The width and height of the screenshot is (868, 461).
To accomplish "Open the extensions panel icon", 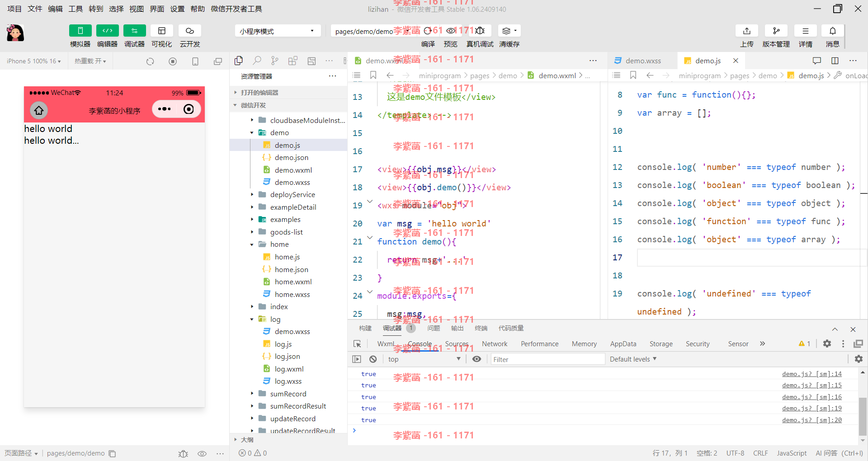I will tap(293, 61).
